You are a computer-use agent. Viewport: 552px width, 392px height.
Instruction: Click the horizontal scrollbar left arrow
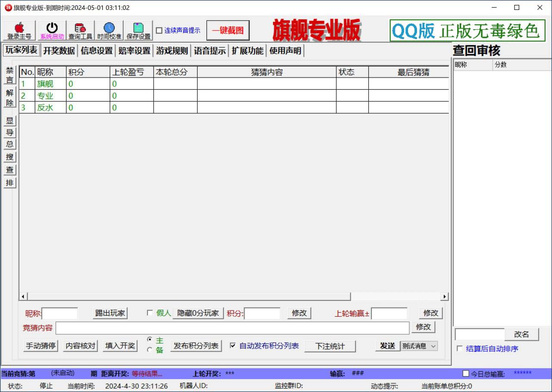(x=23, y=296)
